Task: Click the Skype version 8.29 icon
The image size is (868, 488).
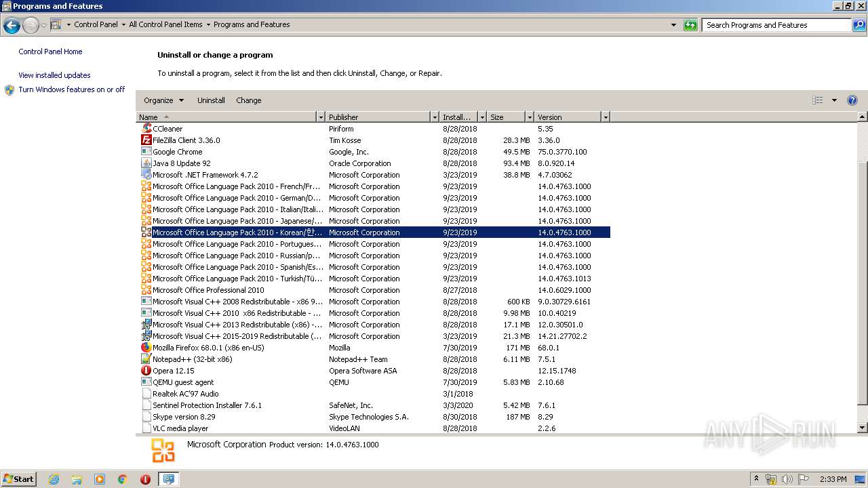Action: [146, 417]
